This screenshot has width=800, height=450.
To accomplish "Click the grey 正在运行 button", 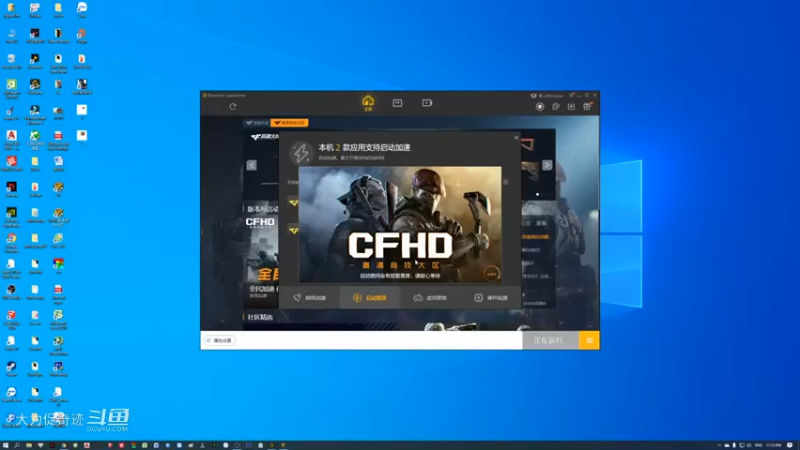I will pyautogui.click(x=551, y=340).
